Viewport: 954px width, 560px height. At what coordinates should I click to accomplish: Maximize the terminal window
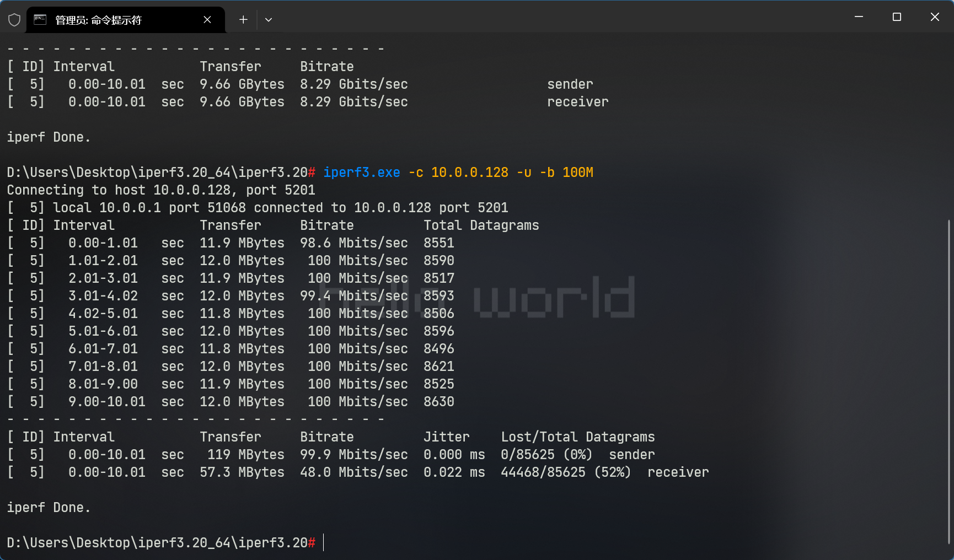coord(897,17)
